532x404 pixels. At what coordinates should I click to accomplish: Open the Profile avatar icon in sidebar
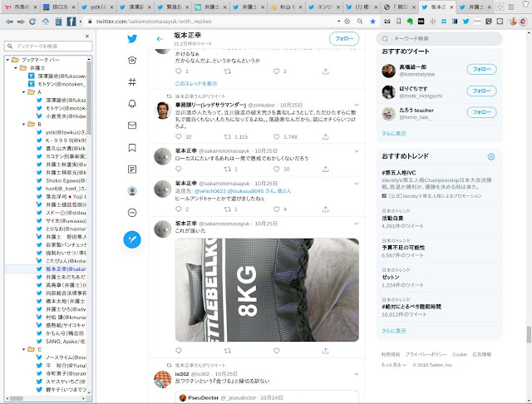coord(132,191)
